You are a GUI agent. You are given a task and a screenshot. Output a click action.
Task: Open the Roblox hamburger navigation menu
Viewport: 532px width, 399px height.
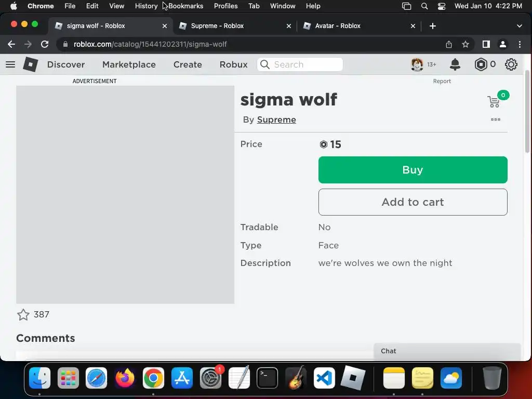click(10, 64)
